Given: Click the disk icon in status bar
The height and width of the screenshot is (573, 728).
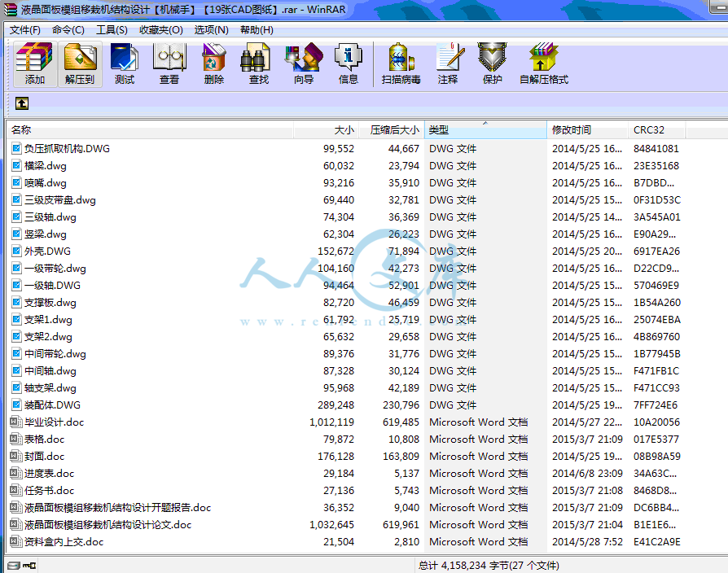Looking at the screenshot, I should (14, 565).
